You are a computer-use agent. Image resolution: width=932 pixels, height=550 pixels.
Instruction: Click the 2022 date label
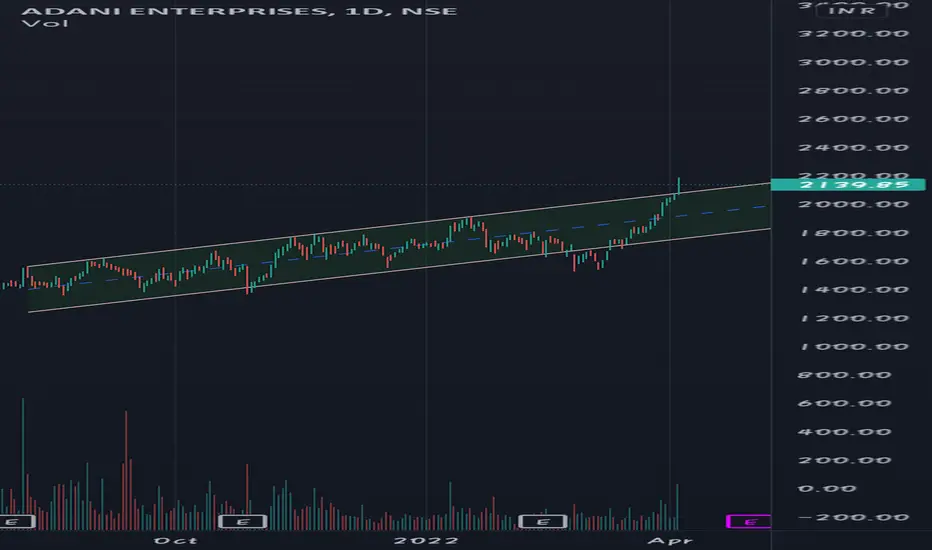point(426,540)
